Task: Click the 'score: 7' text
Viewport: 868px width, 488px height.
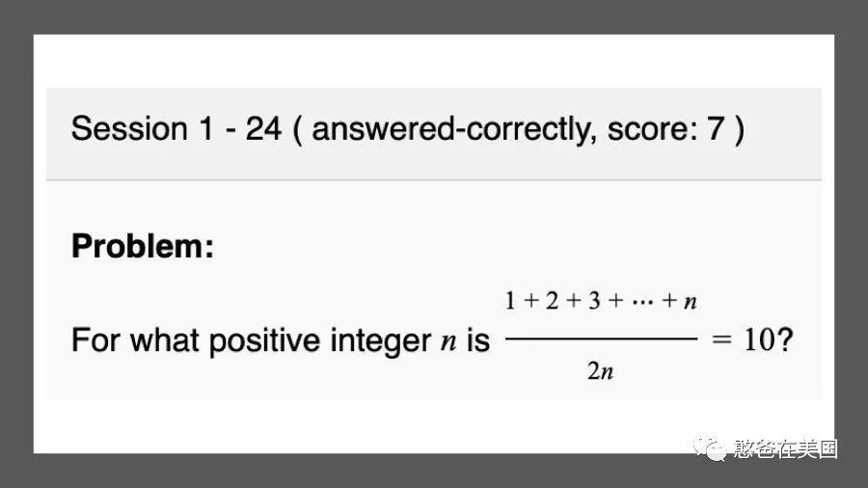Action: (x=665, y=129)
